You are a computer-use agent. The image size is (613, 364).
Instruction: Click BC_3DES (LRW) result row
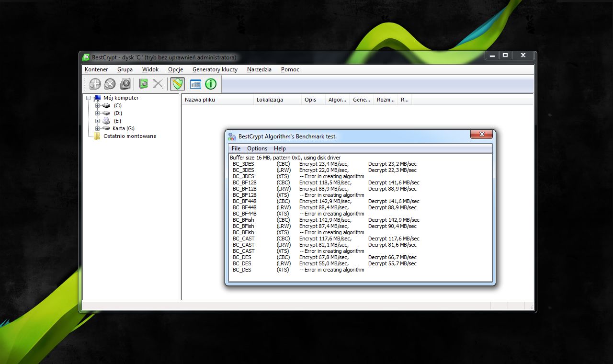pyautogui.click(x=325, y=170)
